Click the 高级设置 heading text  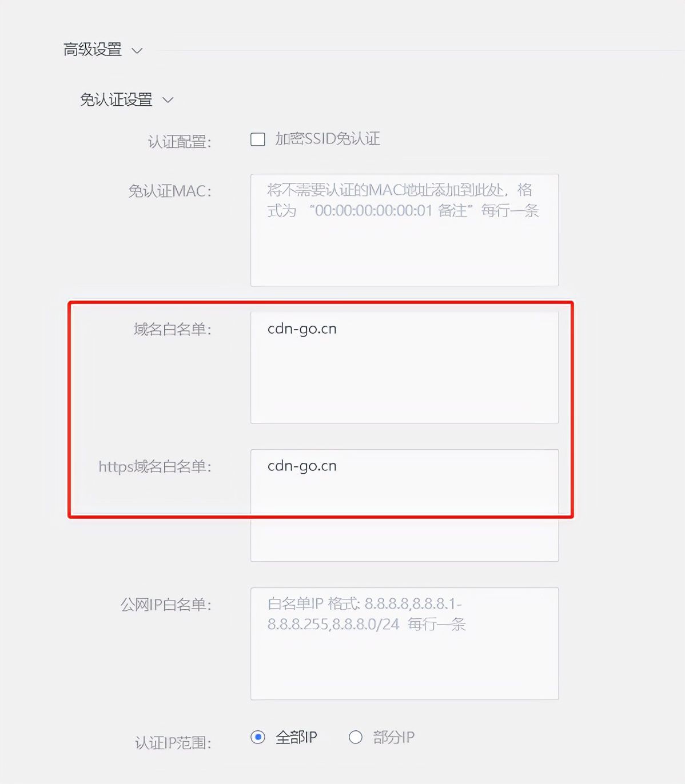coord(93,50)
